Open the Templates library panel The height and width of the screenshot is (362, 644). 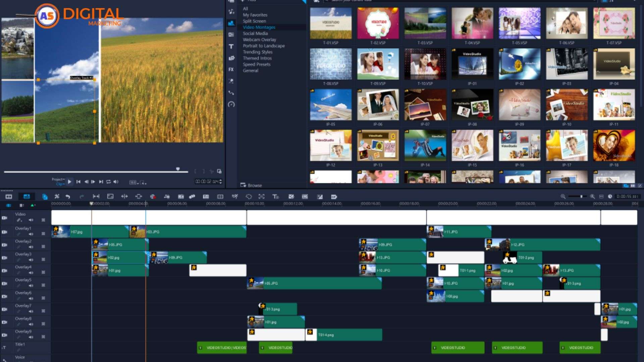click(x=231, y=23)
